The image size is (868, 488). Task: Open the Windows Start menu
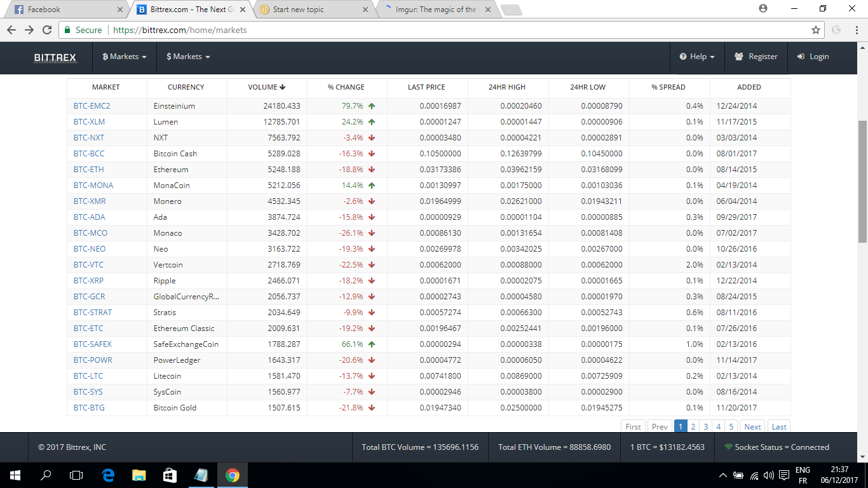pos(15,475)
